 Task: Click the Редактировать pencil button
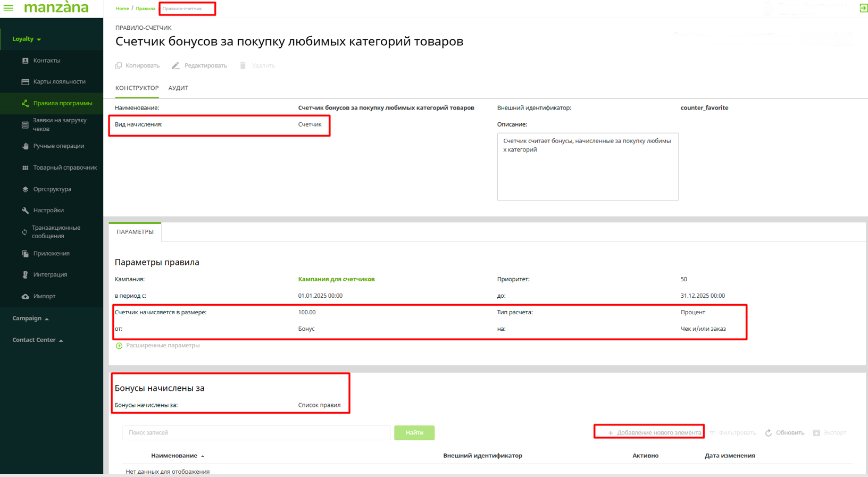199,66
